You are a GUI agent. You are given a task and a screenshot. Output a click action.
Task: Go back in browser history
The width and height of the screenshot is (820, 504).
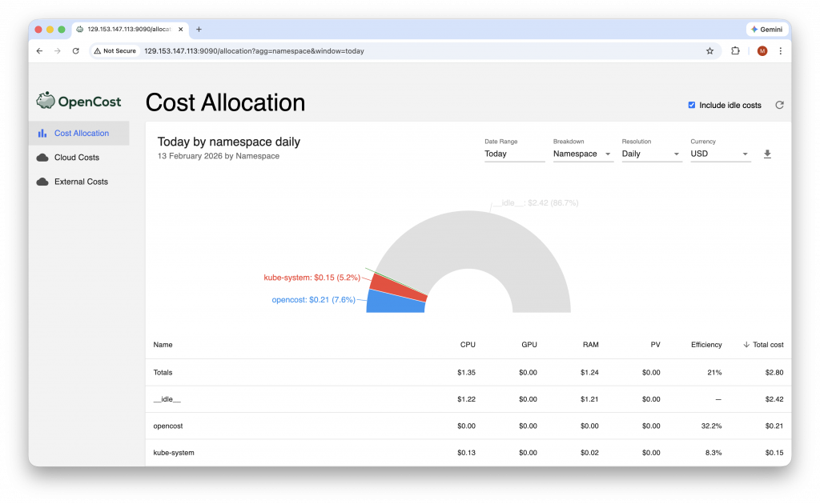pos(40,50)
